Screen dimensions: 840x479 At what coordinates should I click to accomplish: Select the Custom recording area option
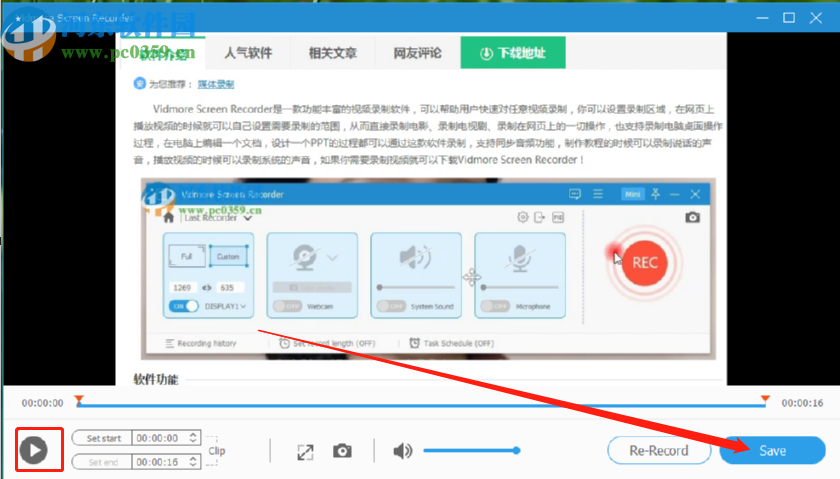[228, 256]
